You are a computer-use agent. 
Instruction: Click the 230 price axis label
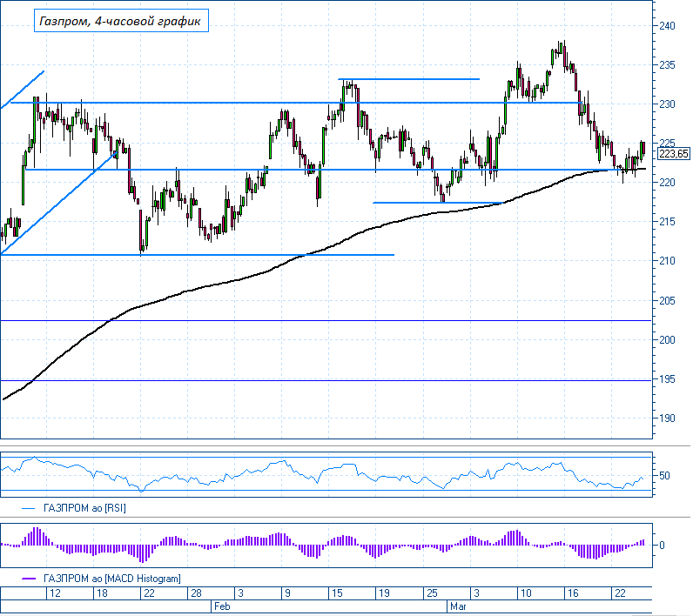(x=668, y=104)
